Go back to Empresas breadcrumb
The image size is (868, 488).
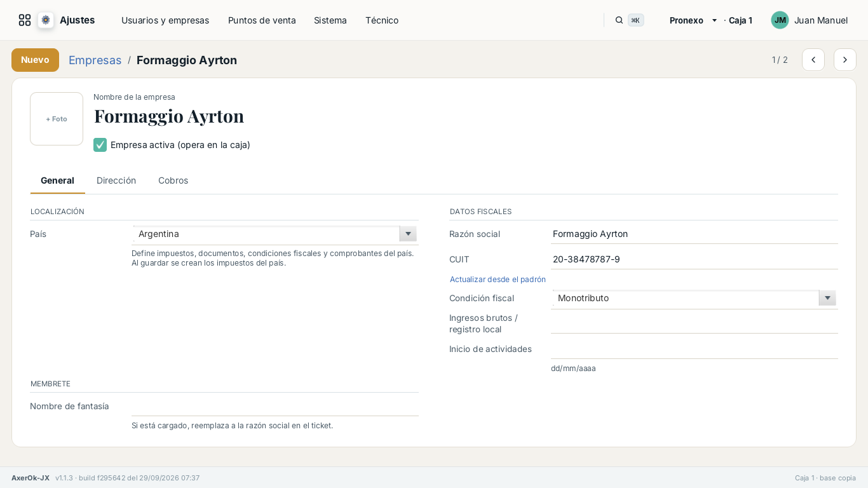(x=95, y=60)
